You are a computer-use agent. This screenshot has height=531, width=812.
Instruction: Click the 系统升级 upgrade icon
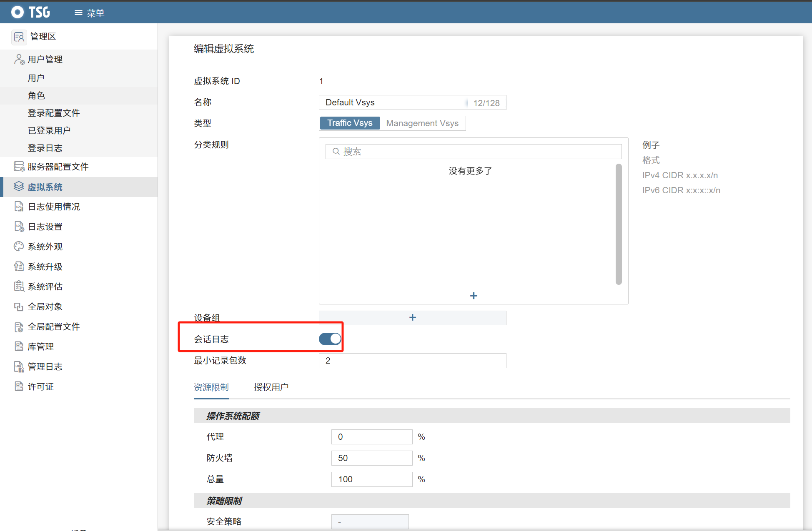19,267
